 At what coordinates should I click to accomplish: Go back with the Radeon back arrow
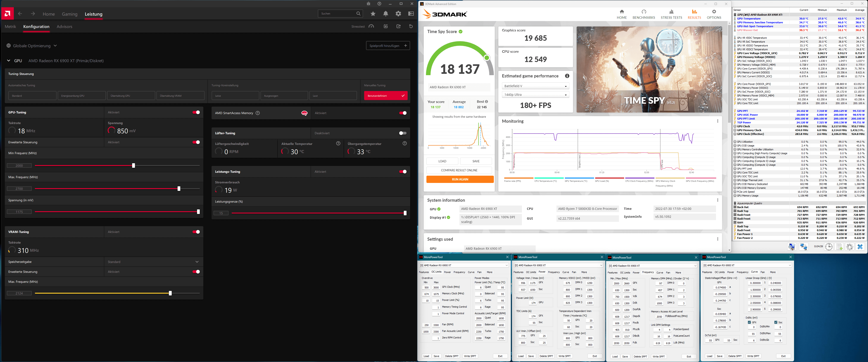coord(20,14)
